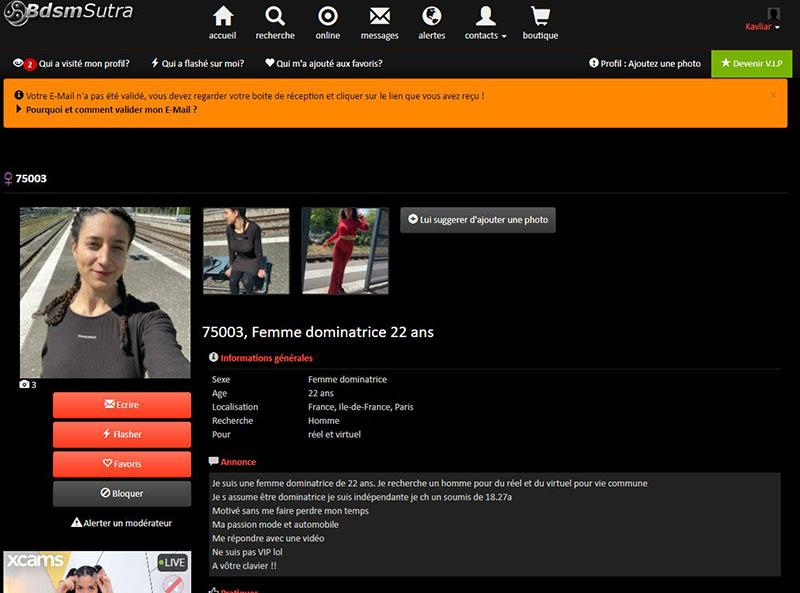Open the messages menu label

(x=380, y=36)
